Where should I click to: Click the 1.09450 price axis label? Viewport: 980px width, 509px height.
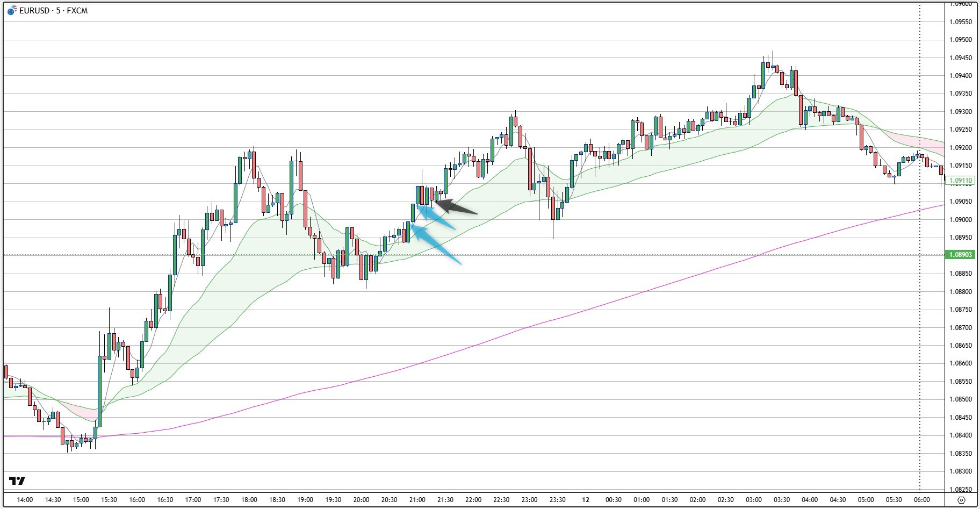coord(961,58)
